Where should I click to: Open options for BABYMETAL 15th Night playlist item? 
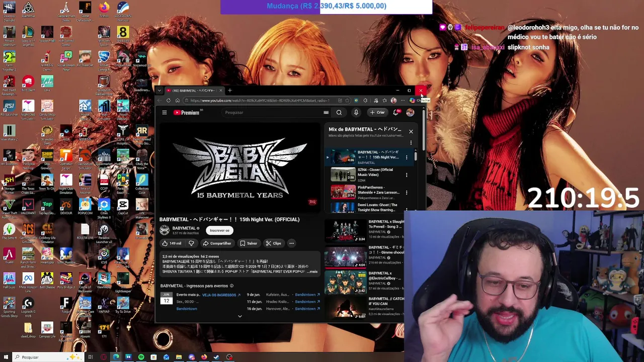[407, 157]
